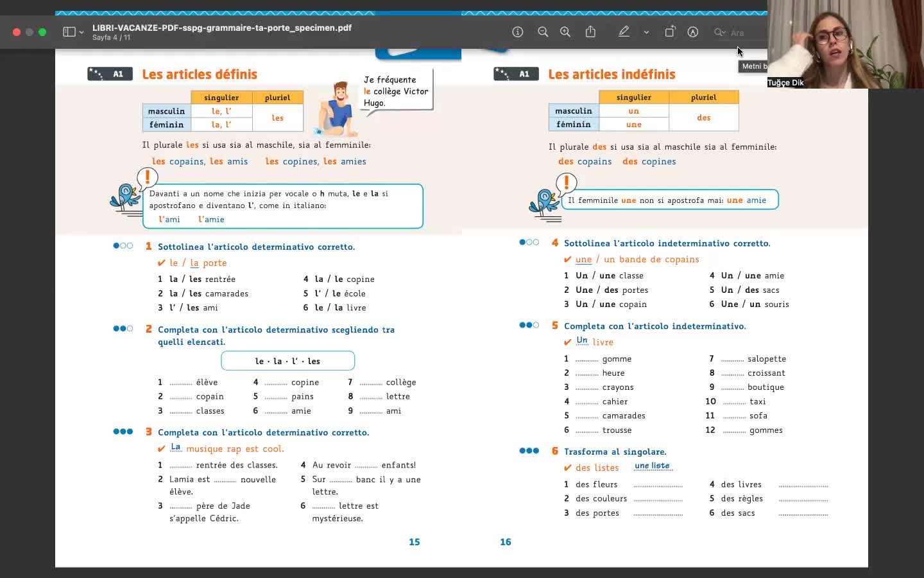The image size is (924, 578).
Task: Expand the sidebar view options chevron
Action: (81, 33)
